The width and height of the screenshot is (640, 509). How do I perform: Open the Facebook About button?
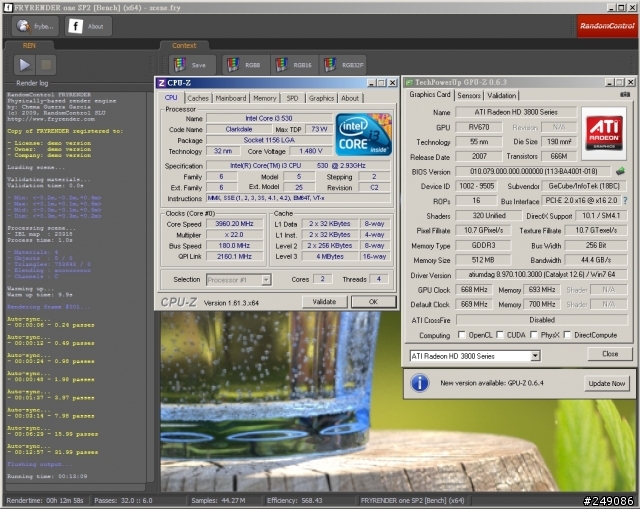(88, 27)
